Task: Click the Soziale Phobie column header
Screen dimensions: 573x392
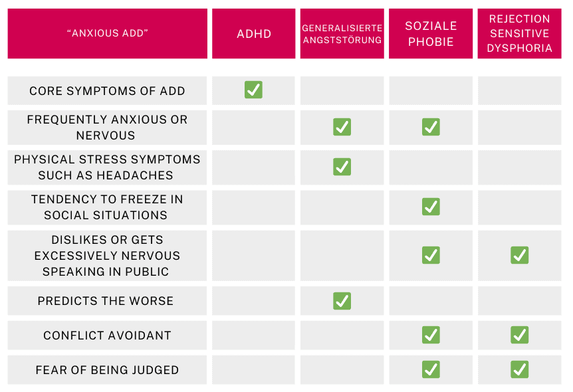Action: [x=431, y=33]
